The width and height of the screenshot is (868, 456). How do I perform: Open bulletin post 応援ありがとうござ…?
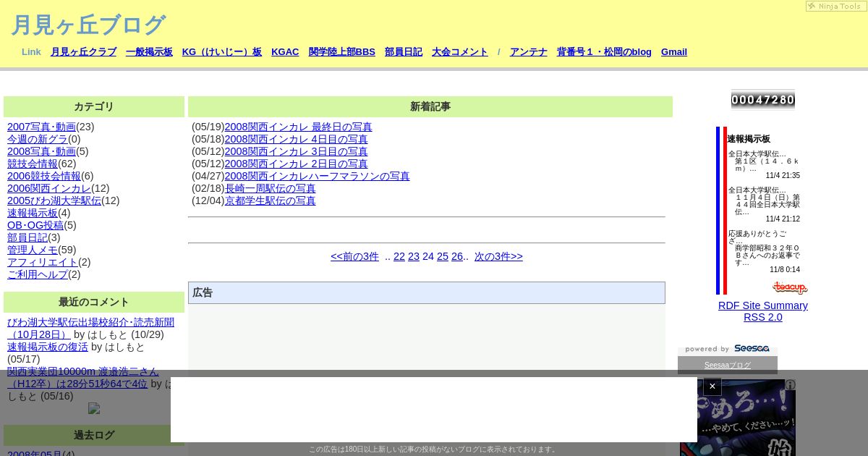tap(764, 251)
